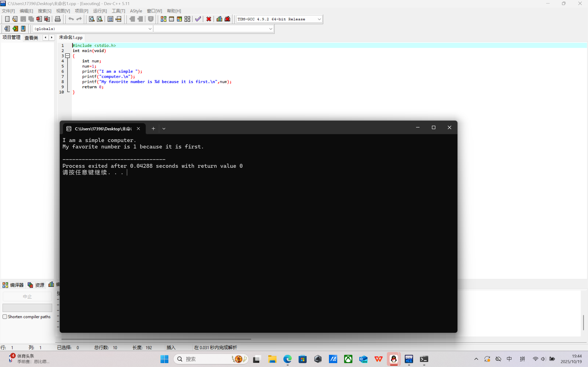Click the Compile and Run toolbar icon
The image size is (588, 367).
click(x=179, y=19)
